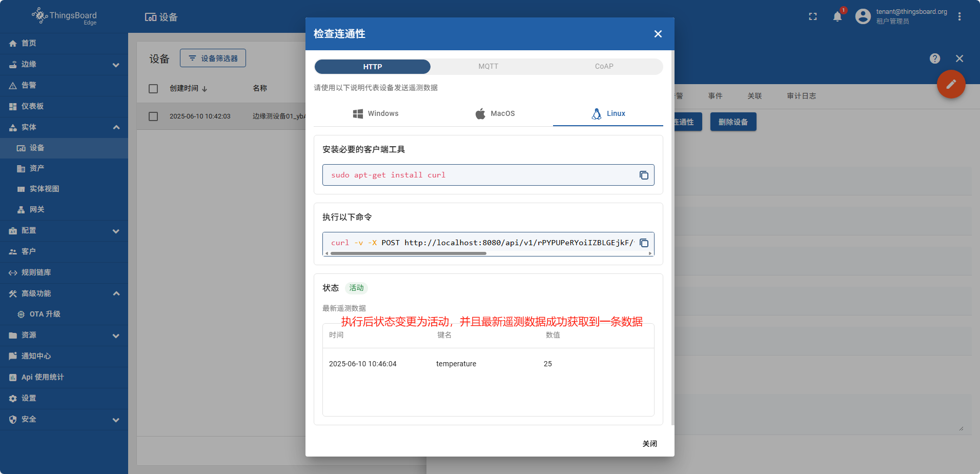Select the HTTP protocol toggle
Image resolution: width=980 pixels, height=474 pixels.
tap(373, 67)
